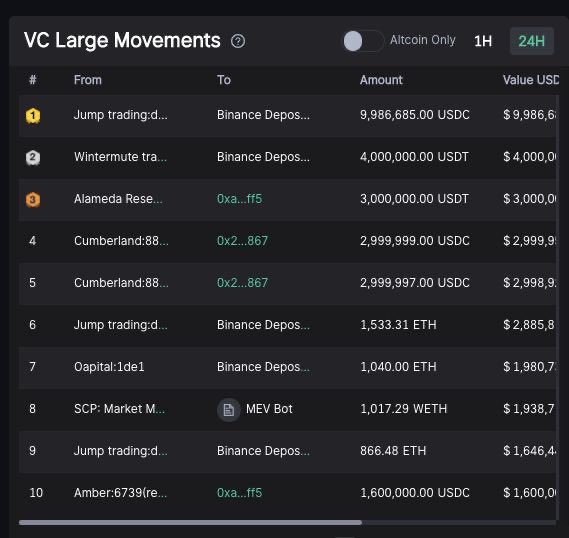Click amount 3,000,000.00 USDT

414,199
